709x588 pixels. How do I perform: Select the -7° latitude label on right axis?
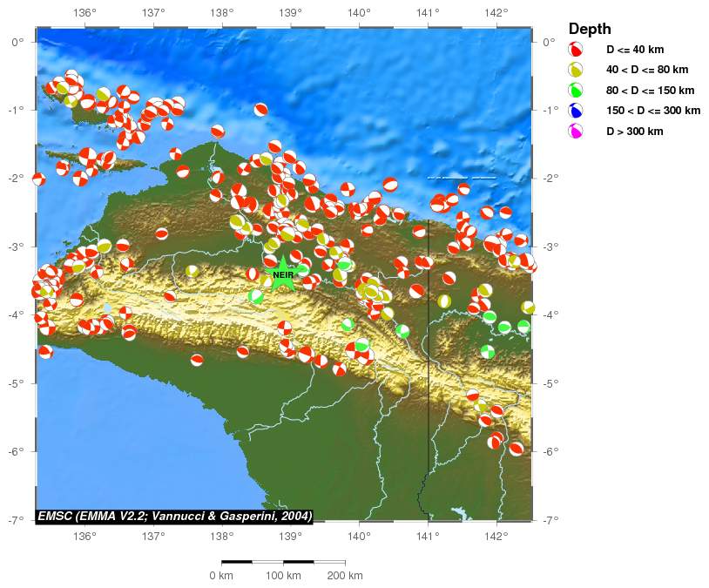552,520
